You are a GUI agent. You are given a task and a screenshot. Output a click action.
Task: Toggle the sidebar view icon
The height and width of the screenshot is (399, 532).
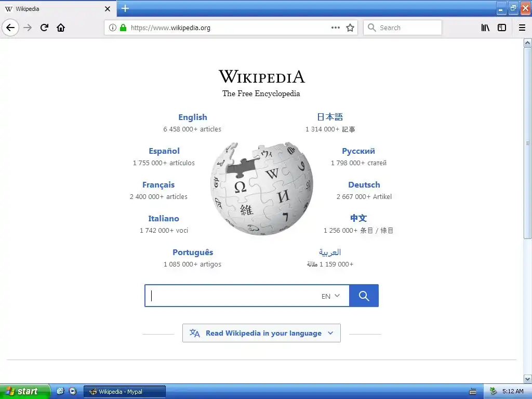(502, 28)
